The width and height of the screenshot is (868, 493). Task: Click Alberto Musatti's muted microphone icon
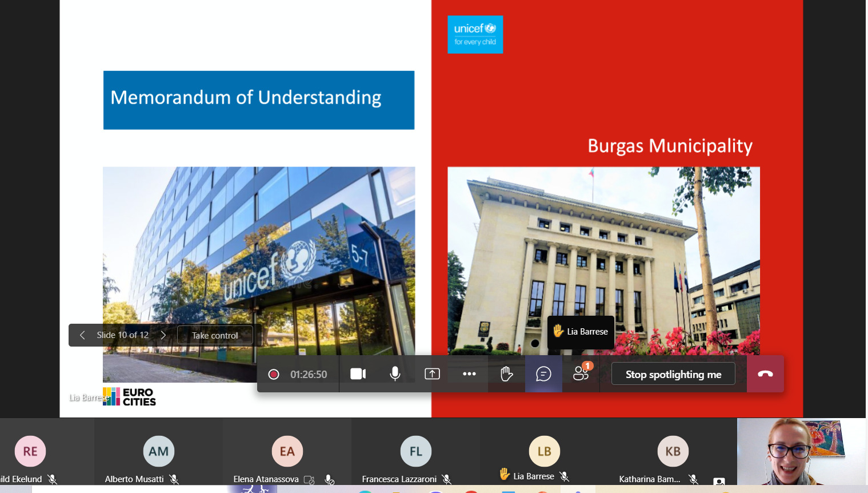[174, 479]
